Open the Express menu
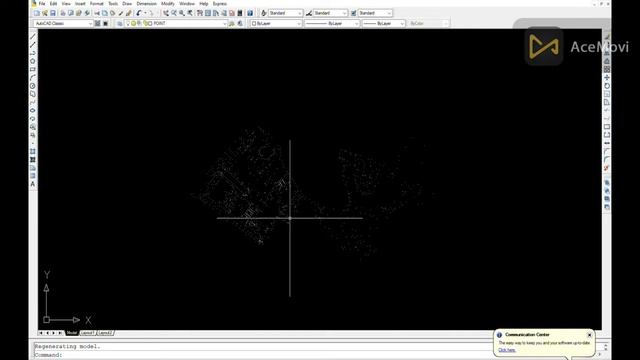 (220, 4)
